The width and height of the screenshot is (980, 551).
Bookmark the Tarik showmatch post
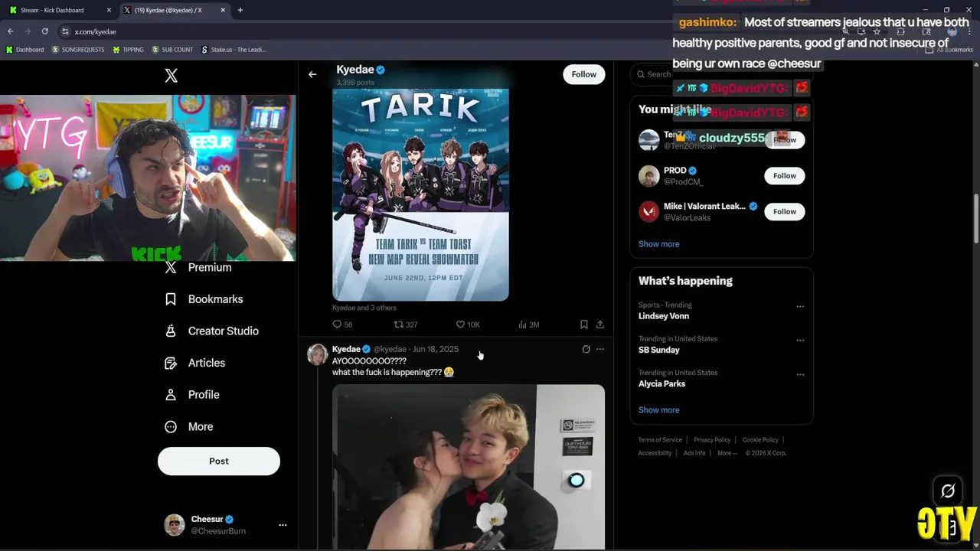[583, 324]
